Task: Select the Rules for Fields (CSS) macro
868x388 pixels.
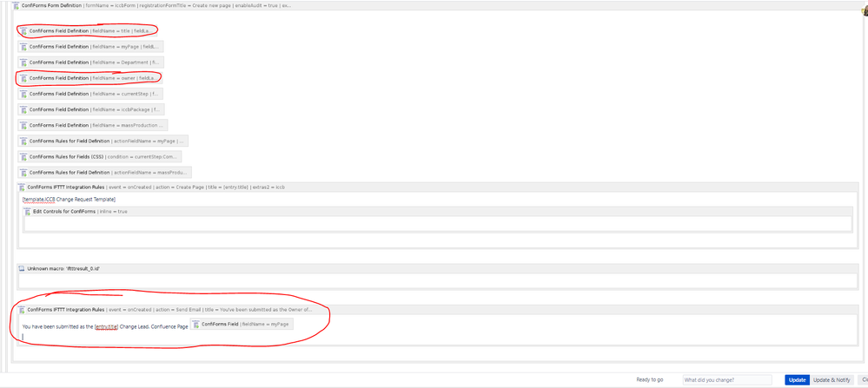Action: pos(100,157)
